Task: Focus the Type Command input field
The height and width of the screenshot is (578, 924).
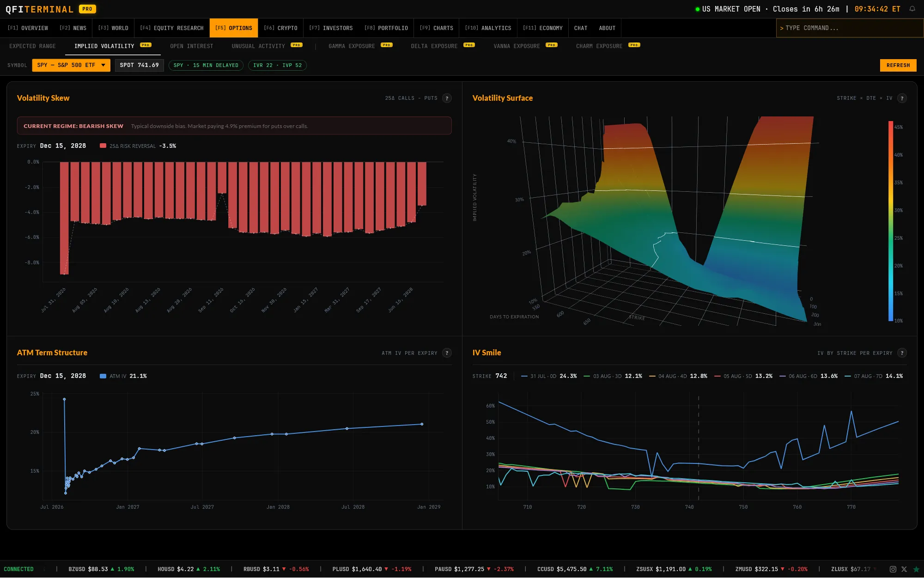Action: coord(850,28)
